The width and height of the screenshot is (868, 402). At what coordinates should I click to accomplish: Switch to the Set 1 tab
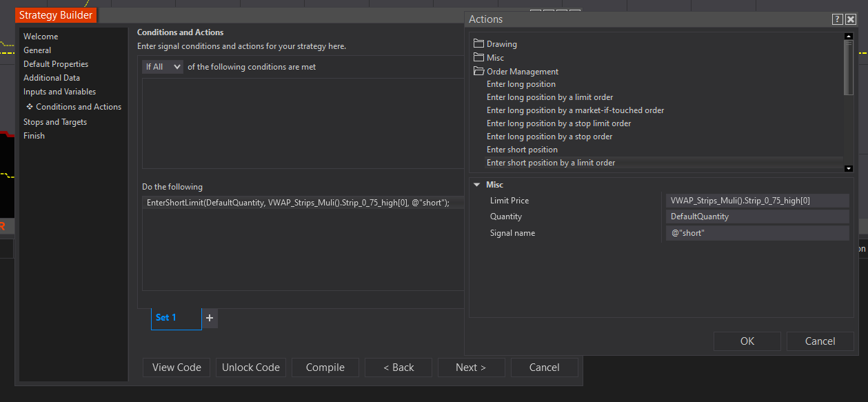click(x=166, y=317)
